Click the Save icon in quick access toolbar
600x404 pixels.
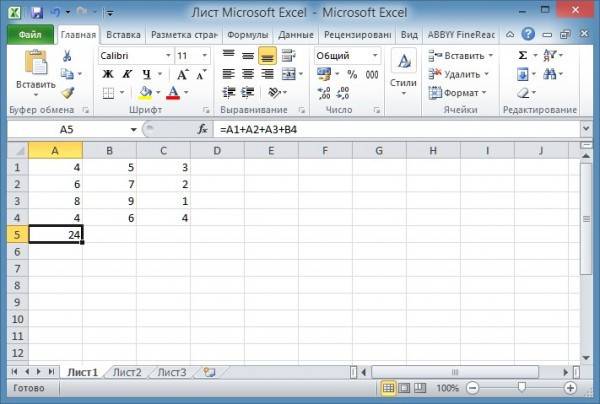click(x=37, y=11)
